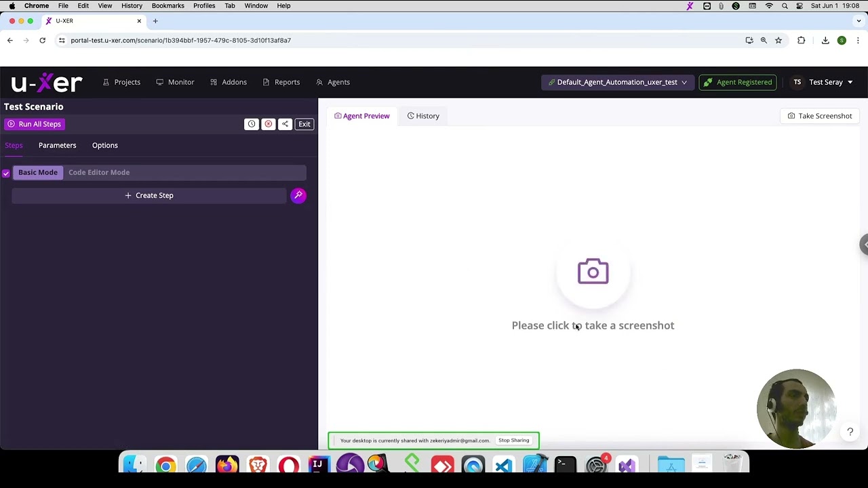Click the u-xer logo
Screen dimensions: 868x488
click(46, 83)
